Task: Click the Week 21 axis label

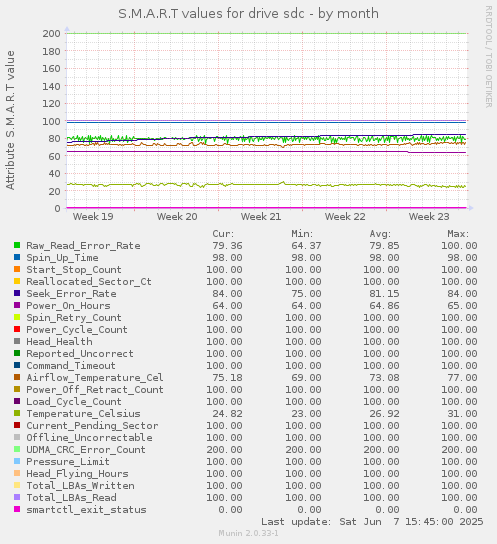Action: coord(261,217)
